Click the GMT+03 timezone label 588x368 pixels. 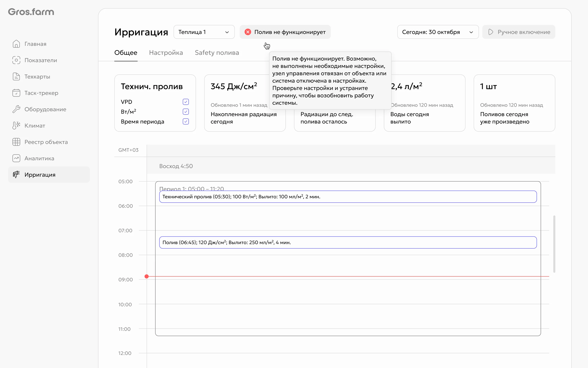128,150
